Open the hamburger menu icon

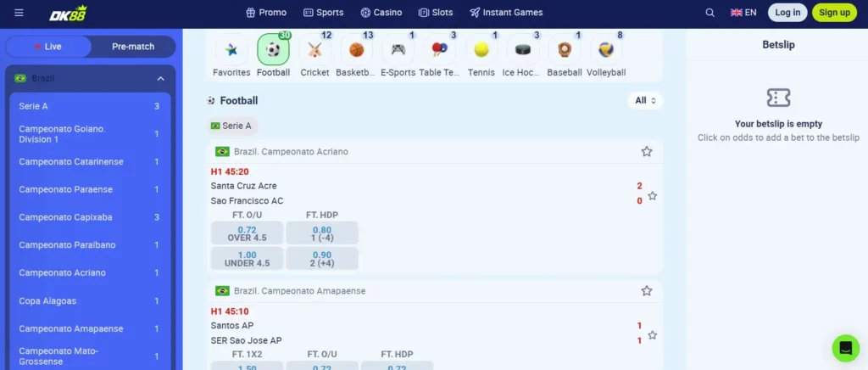[x=19, y=12]
